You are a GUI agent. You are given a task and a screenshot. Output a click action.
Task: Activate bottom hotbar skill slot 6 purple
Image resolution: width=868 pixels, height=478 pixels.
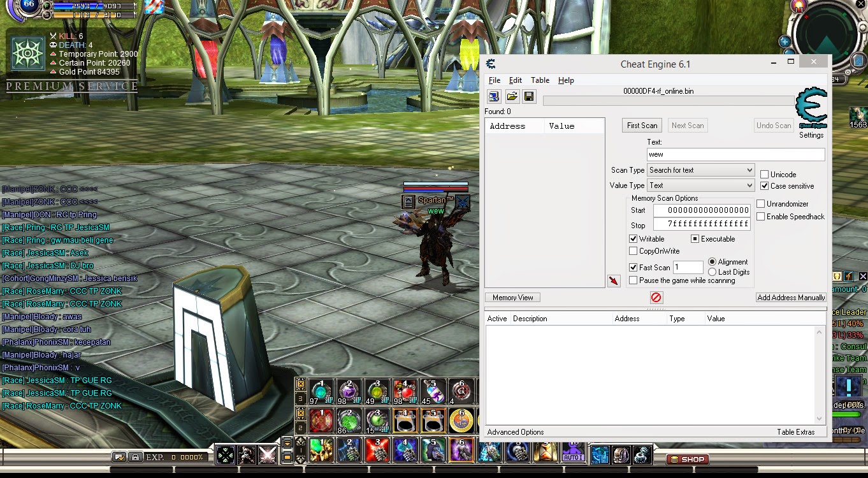click(x=461, y=450)
